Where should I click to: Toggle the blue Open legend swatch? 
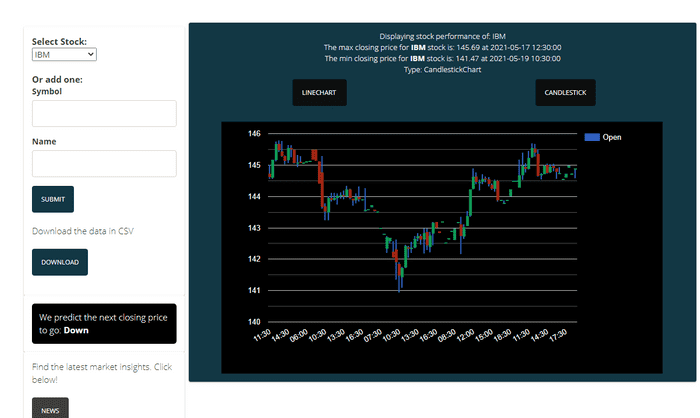[592, 137]
